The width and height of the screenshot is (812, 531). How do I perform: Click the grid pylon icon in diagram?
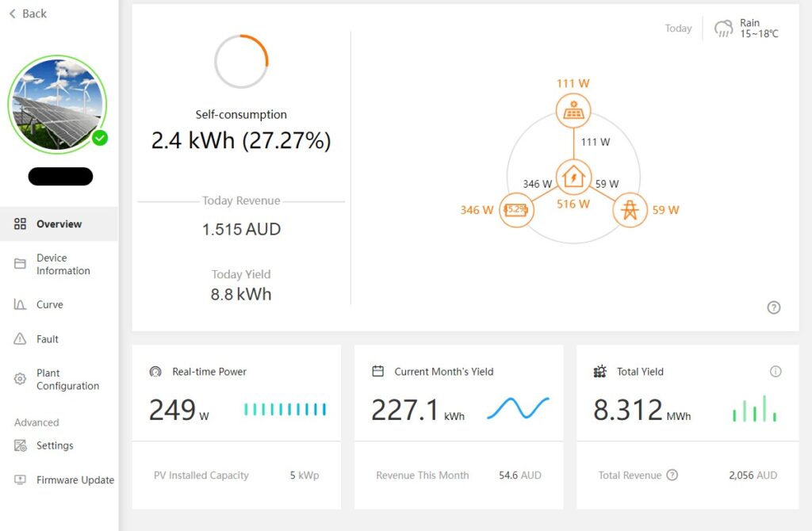[x=630, y=210]
